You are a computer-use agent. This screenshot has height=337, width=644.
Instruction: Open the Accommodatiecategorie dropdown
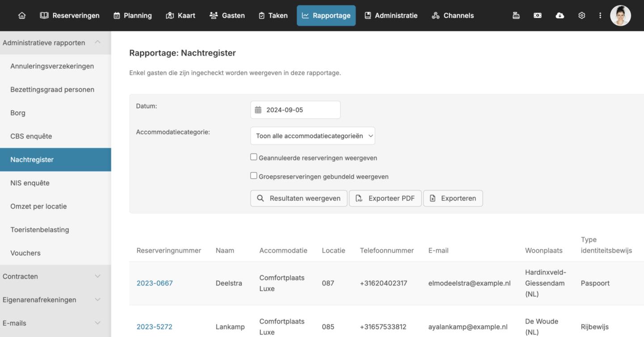(x=312, y=136)
